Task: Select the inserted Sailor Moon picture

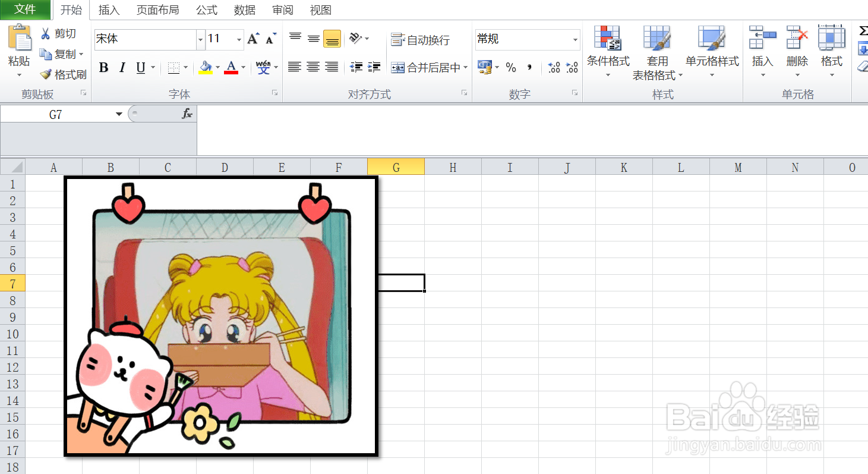Action: [221, 316]
